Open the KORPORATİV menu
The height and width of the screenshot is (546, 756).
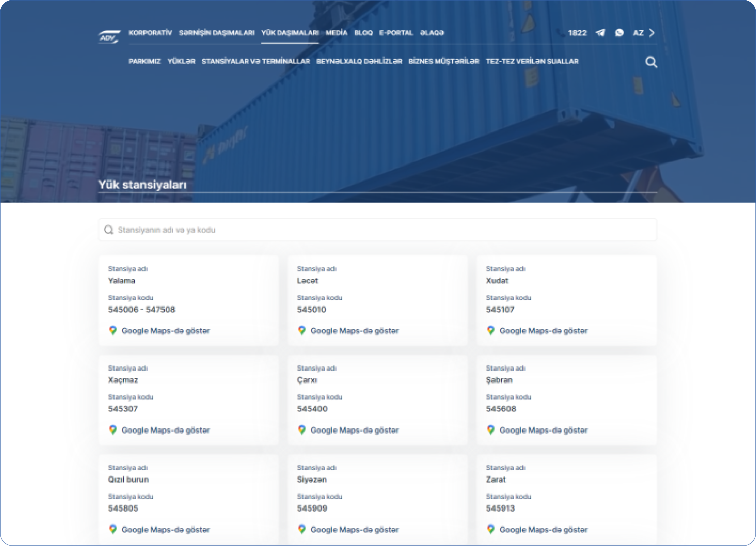click(x=150, y=33)
